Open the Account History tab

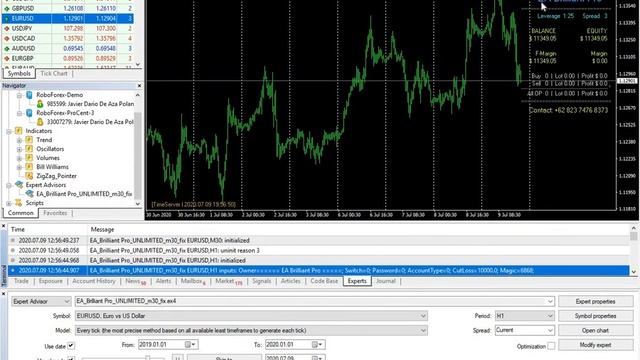point(94,281)
